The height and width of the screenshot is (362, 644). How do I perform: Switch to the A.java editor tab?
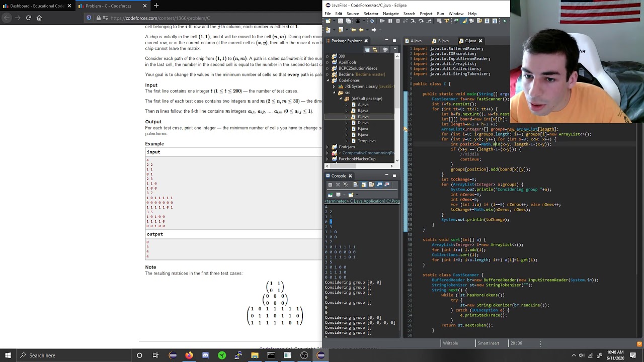click(x=414, y=41)
